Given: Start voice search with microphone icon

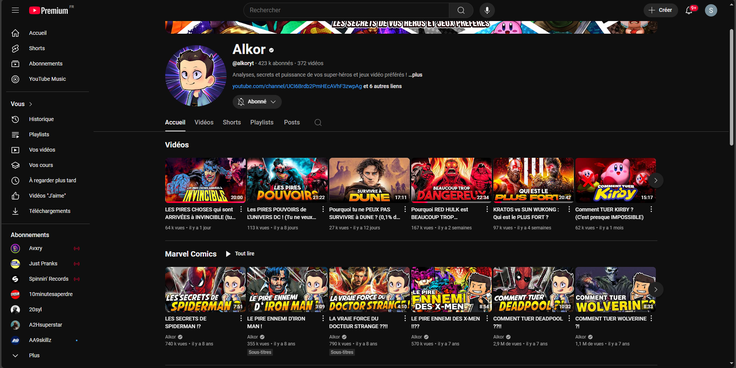Looking at the screenshot, I should [487, 10].
